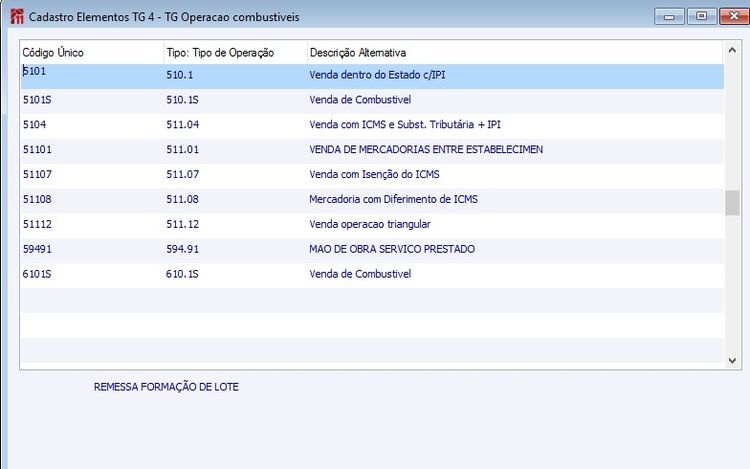The height and width of the screenshot is (469, 750).
Task: Select Venda com Isenção do ICMS description
Action: [374, 175]
